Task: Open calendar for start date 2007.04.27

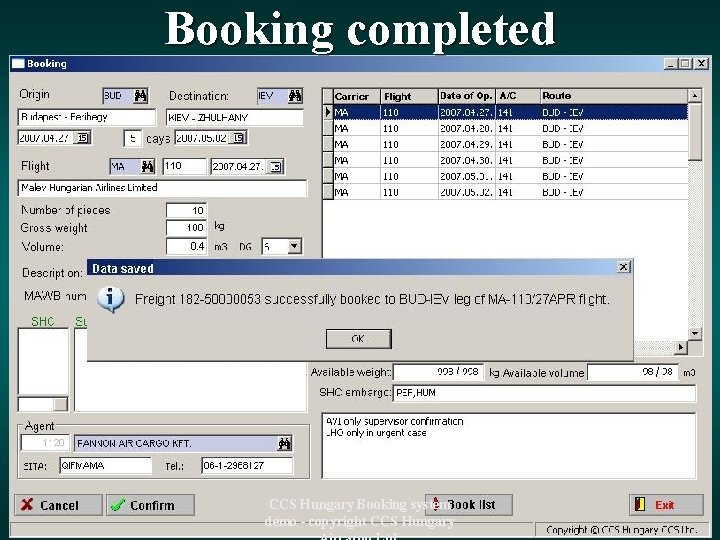Action: click(x=82, y=138)
